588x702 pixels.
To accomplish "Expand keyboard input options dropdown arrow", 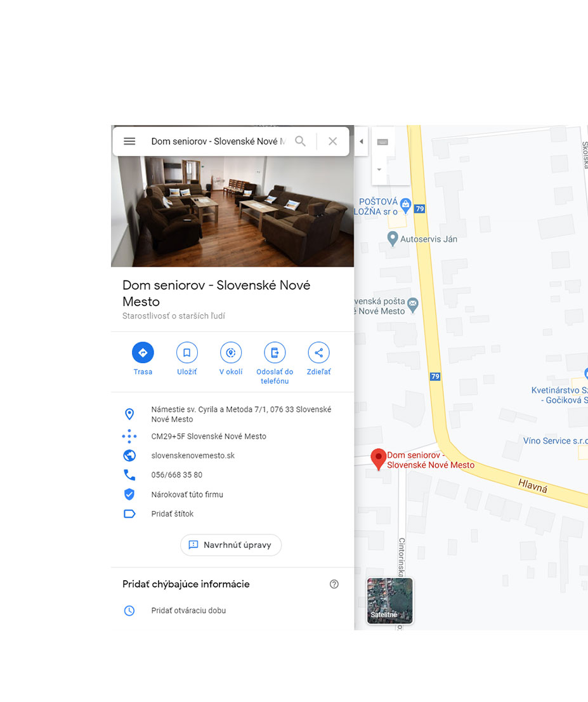I will pos(379,169).
